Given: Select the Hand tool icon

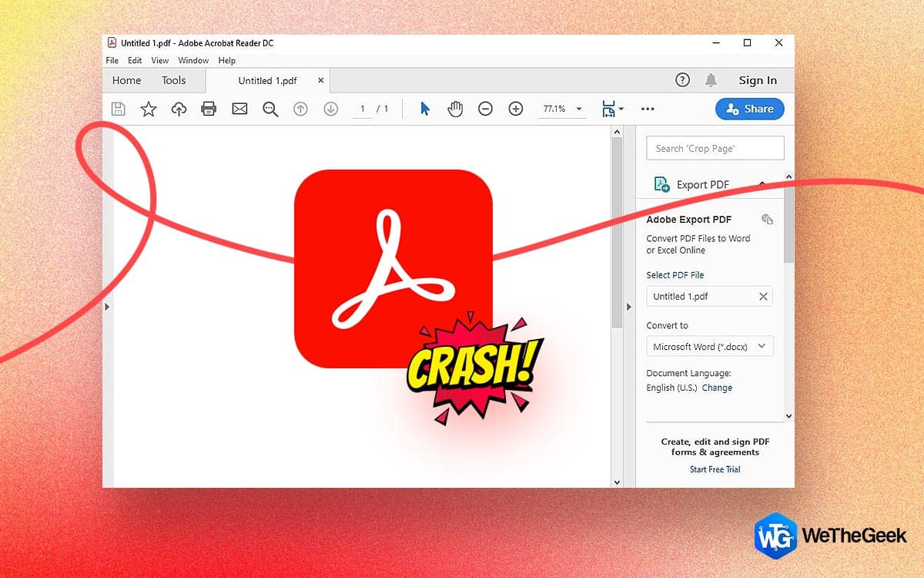Looking at the screenshot, I should [x=454, y=109].
